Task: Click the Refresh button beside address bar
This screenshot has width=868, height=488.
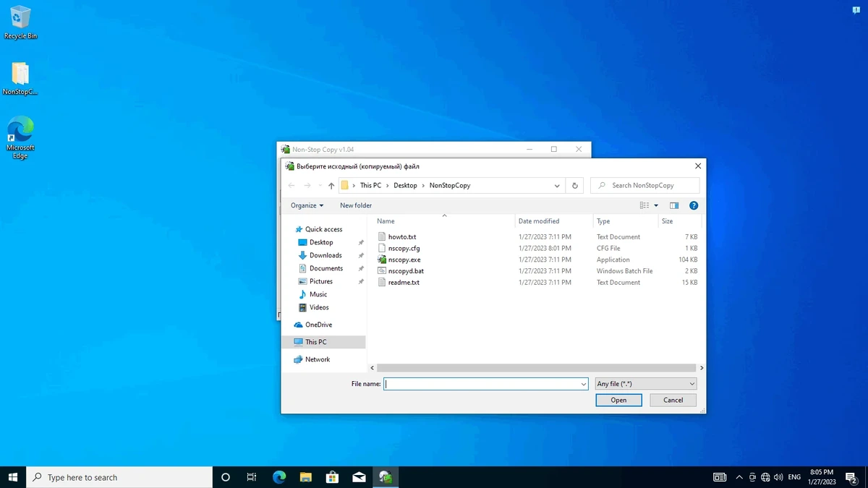Action: (x=575, y=185)
